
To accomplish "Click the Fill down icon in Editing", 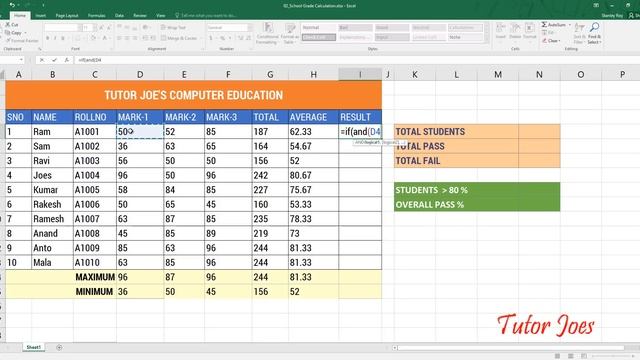I will pyautogui.click(x=544, y=33).
